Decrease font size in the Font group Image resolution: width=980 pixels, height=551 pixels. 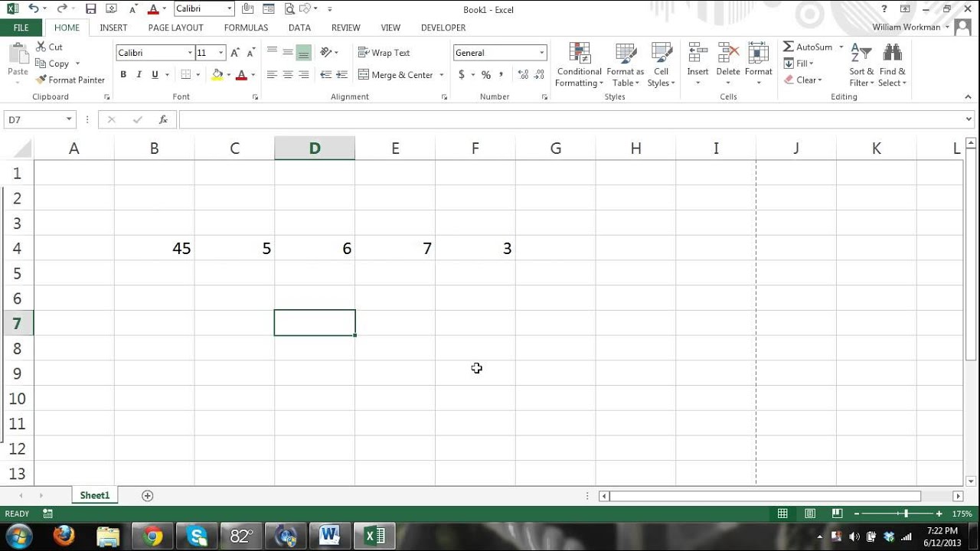tap(250, 53)
